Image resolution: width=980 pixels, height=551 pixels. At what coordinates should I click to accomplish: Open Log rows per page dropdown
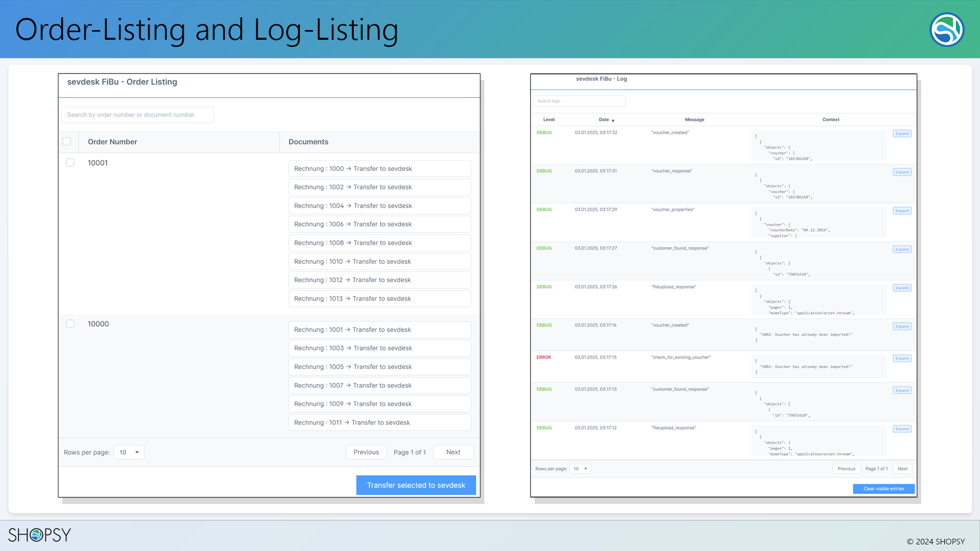(580, 468)
